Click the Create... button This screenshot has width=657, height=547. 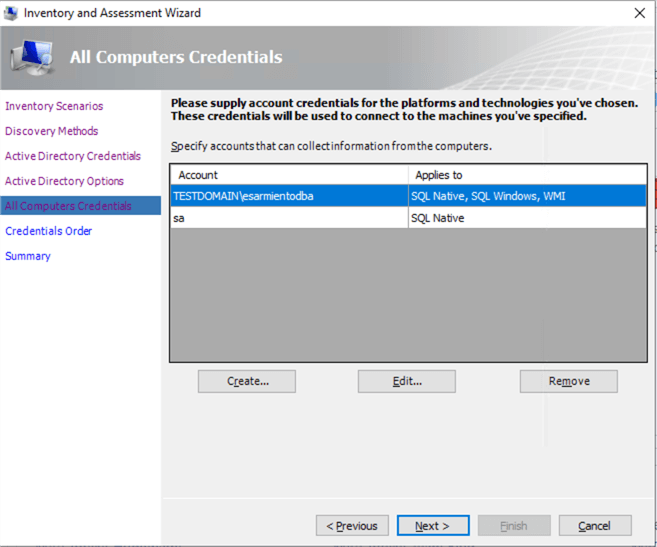pyautogui.click(x=247, y=381)
